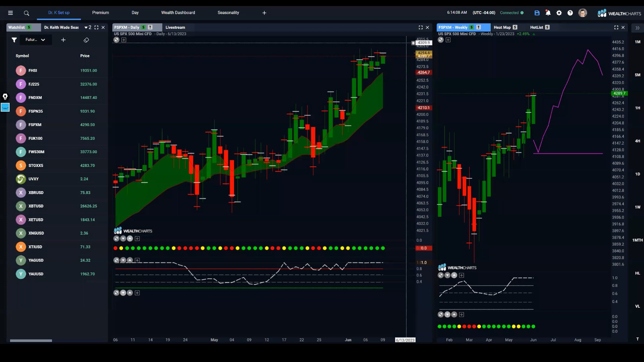The width and height of the screenshot is (644, 362).
Task: Add indicator to daily dots pane
Action: click(x=137, y=239)
